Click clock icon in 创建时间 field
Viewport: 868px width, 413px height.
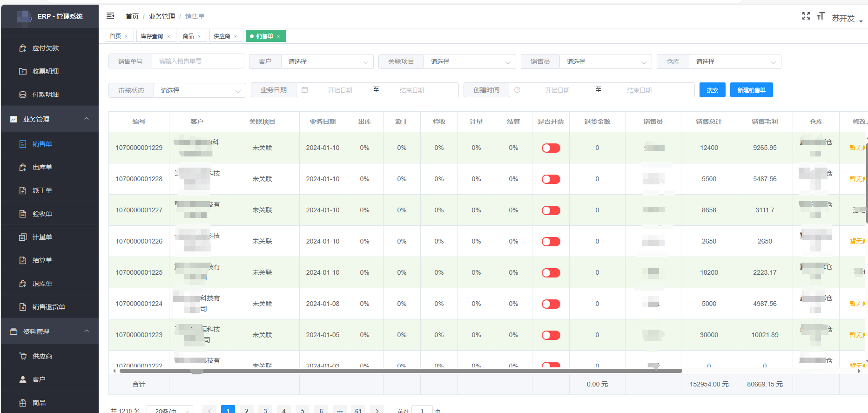518,90
